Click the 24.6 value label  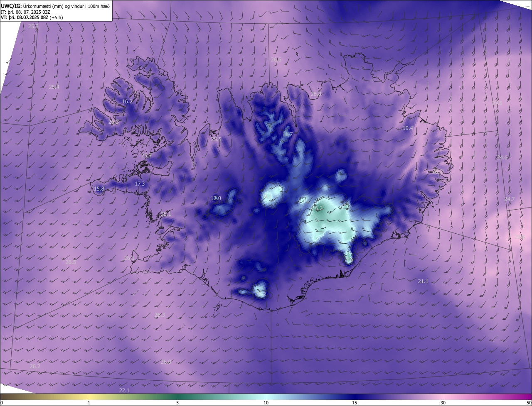coord(502,157)
